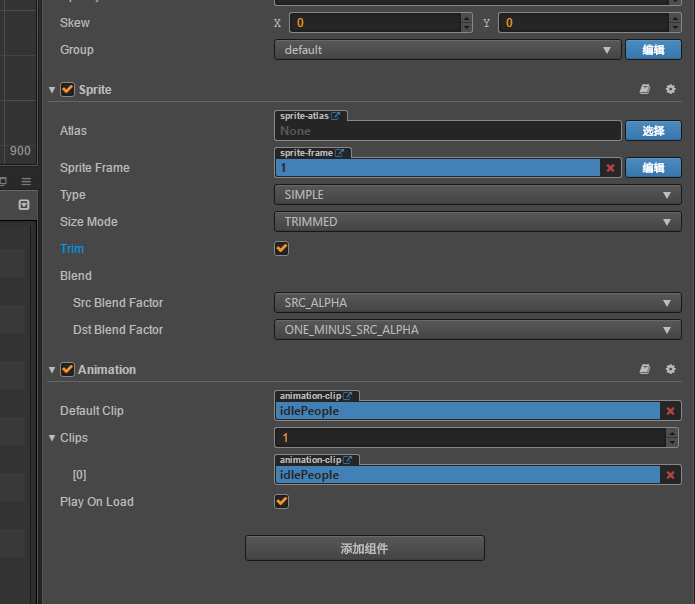
Task: Increment Skew Y with stepper up arrow
Action: pos(675,18)
